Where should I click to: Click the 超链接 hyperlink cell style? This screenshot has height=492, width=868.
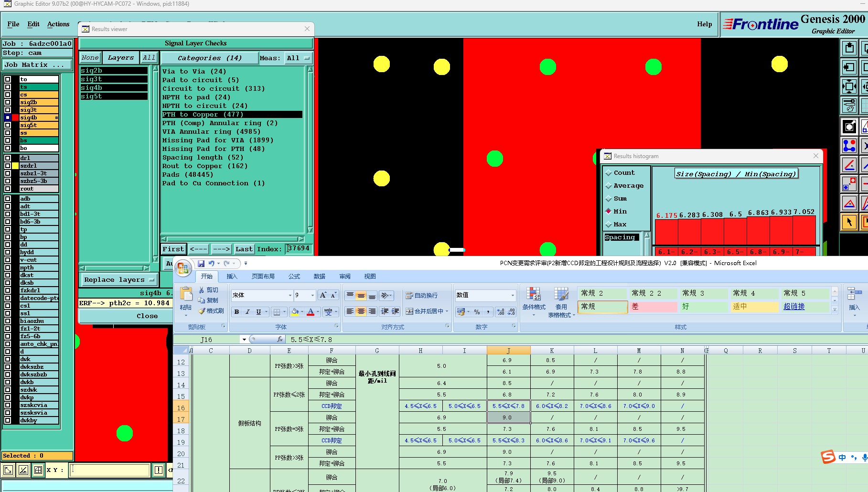tap(794, 307)
